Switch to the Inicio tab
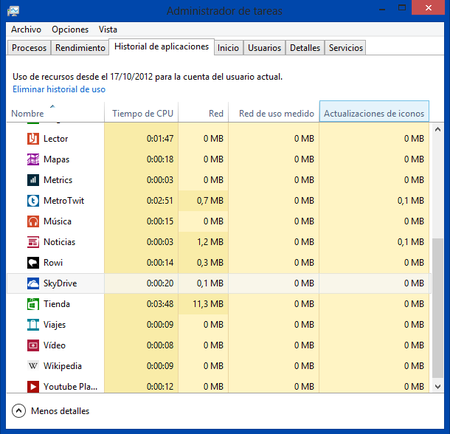Image resolution: width=450 pixels, height=434 pixels. [228, 48]
